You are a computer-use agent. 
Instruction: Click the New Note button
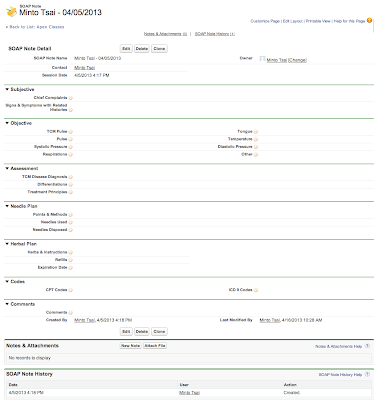[x=130, y=346]
